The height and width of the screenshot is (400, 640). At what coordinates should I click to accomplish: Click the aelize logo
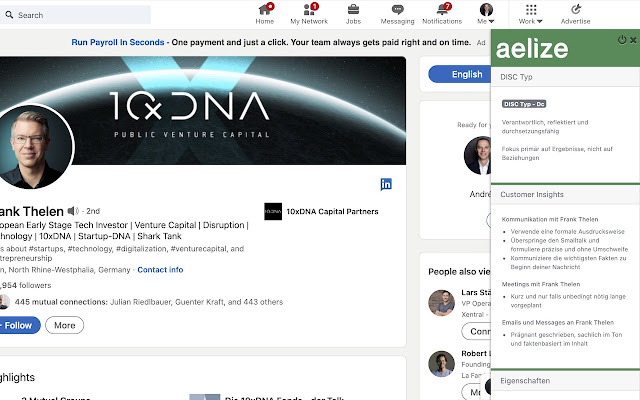pos(532,49)
